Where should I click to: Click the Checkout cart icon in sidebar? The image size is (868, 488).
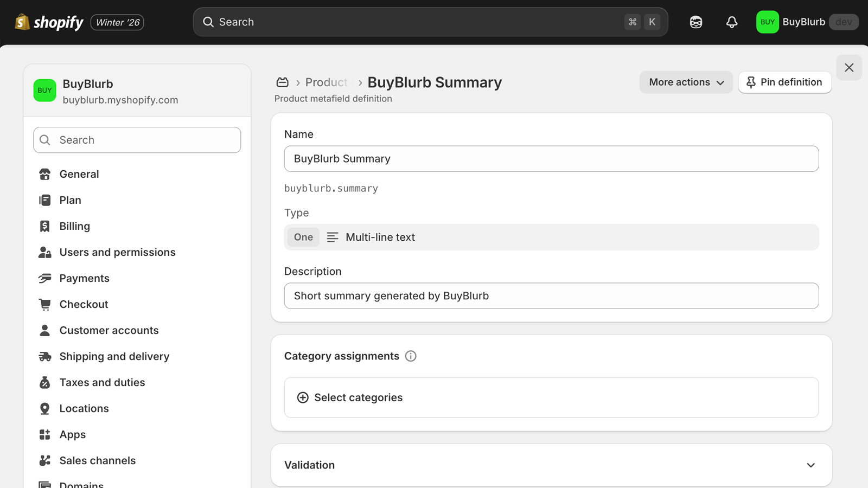pyautogui.click(x=44, y=304)
